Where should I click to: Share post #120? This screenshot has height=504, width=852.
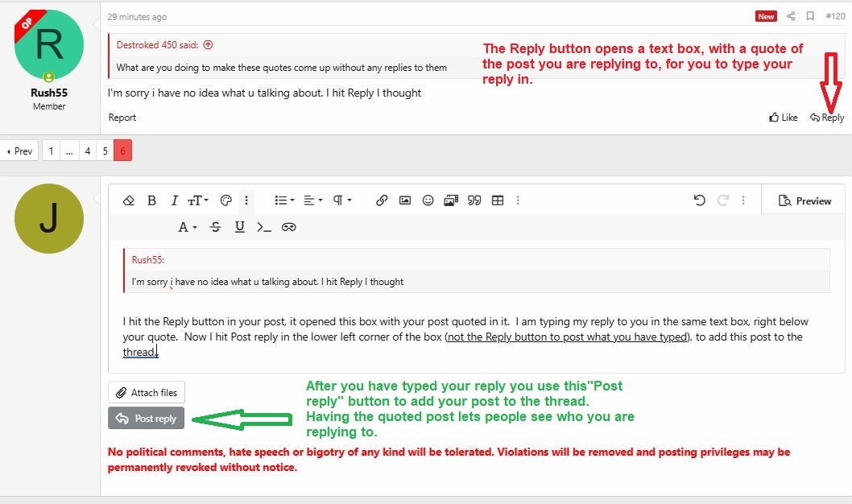[791, 16]
